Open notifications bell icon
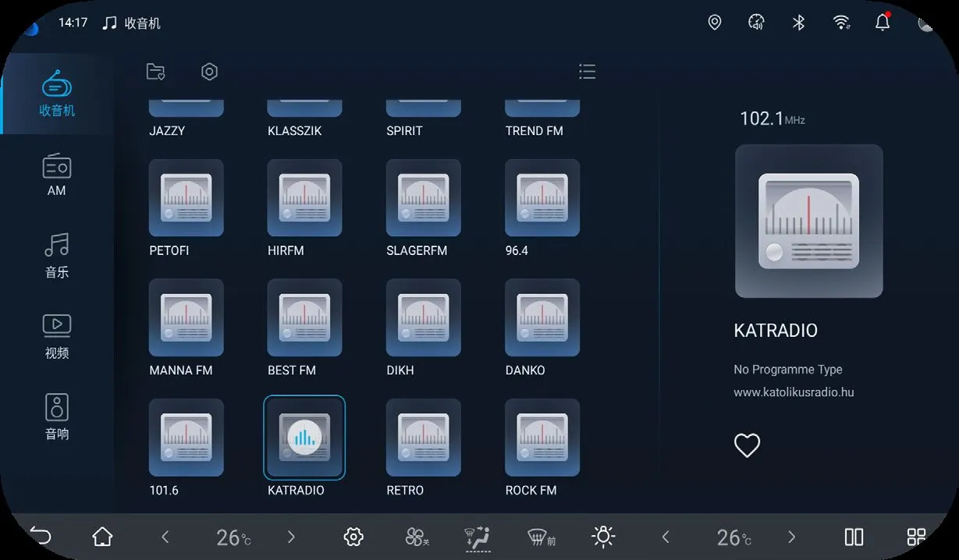959x560 pixels. tap(883, 22)
